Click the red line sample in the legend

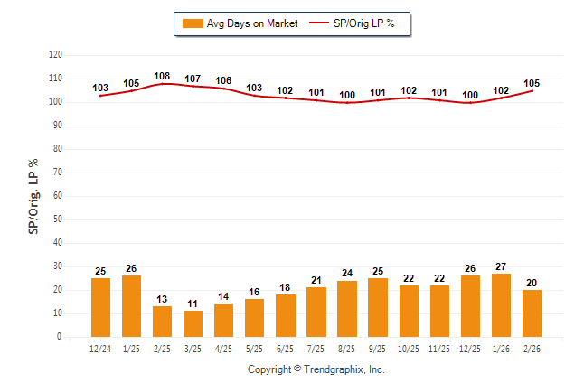(x=321, y=23)
